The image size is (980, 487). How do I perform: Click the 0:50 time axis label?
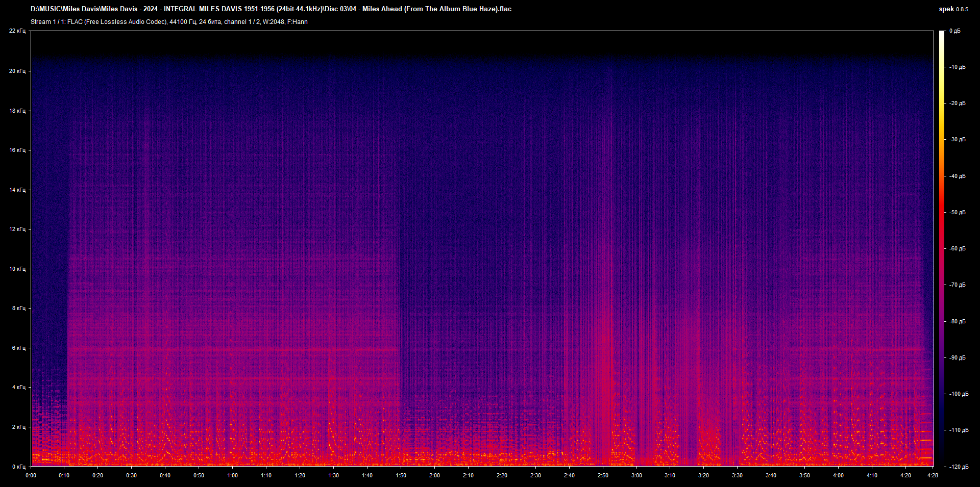pos(199,475)
